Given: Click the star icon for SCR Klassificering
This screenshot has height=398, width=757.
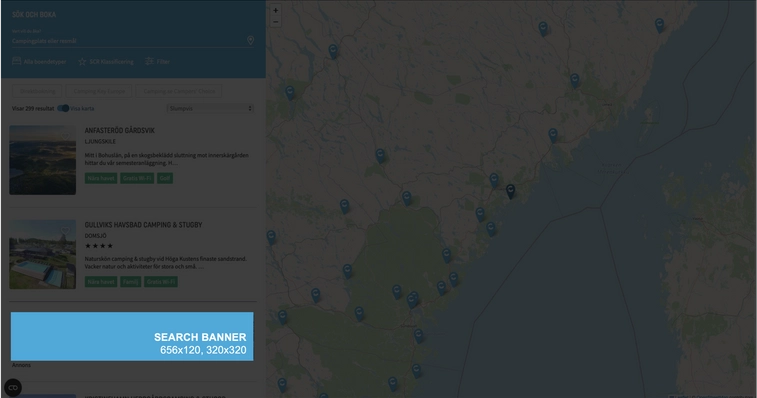Looking at the screenshot, I should tap(82, 62).
